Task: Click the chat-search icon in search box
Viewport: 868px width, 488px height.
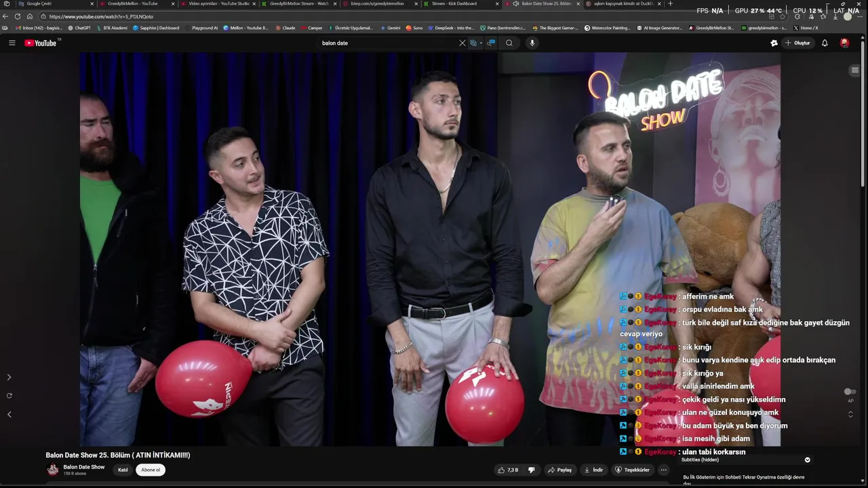Action: (492, 43)
